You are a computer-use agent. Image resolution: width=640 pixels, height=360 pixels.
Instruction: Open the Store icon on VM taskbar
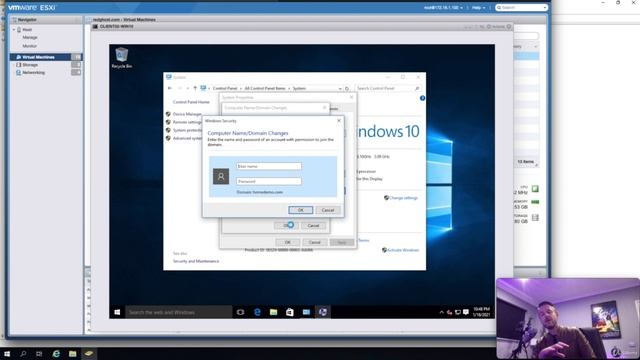(x=290, y=312)
